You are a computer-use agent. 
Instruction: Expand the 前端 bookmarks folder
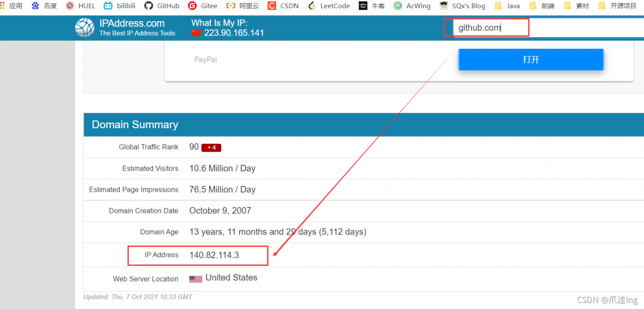[x=541, y=6]
